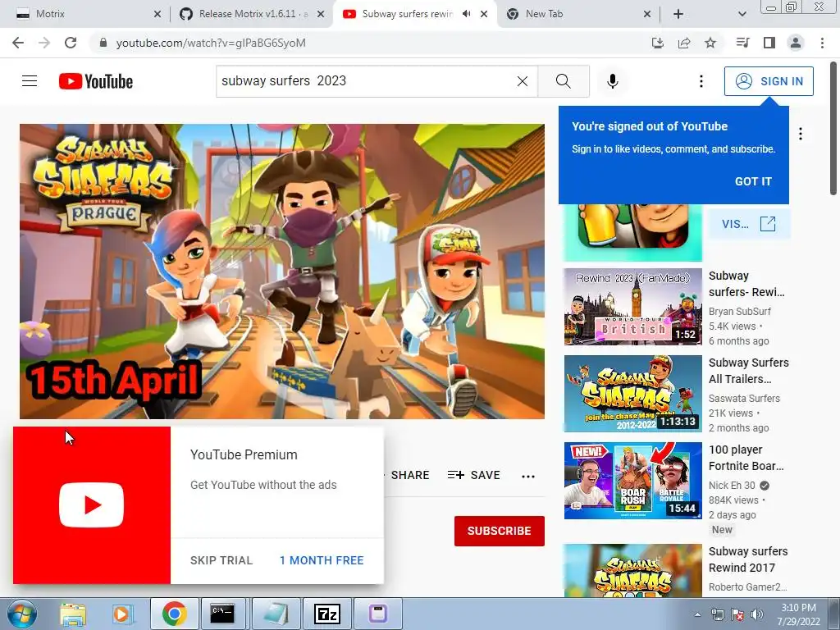Open the Chrome tab search dropdown

[x=742, y=14]
